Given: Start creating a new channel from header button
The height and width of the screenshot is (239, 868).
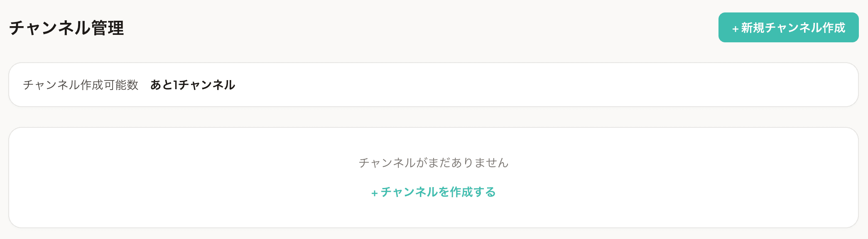Looking at the screenshot, I should (x=788, y=27).
